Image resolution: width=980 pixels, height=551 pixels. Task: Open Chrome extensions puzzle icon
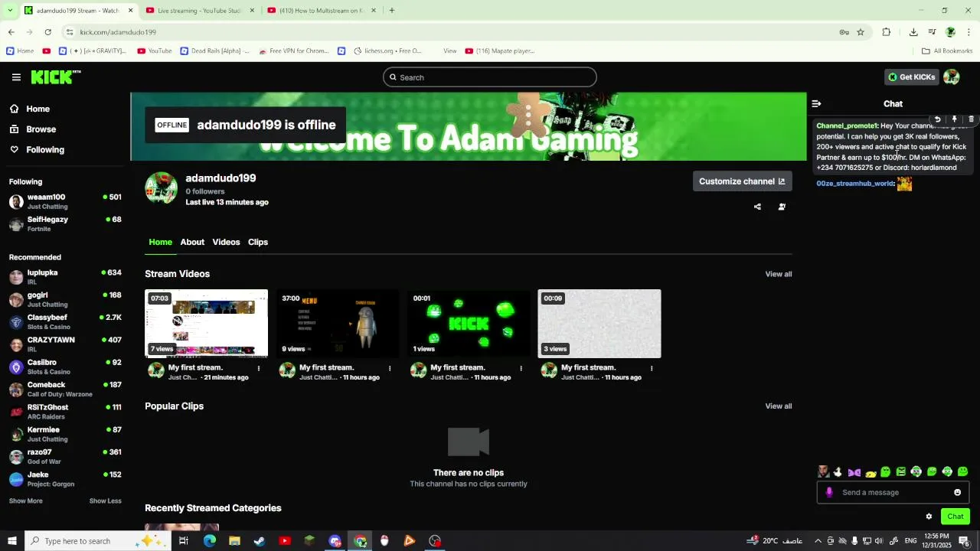click(x=887, y=32)
